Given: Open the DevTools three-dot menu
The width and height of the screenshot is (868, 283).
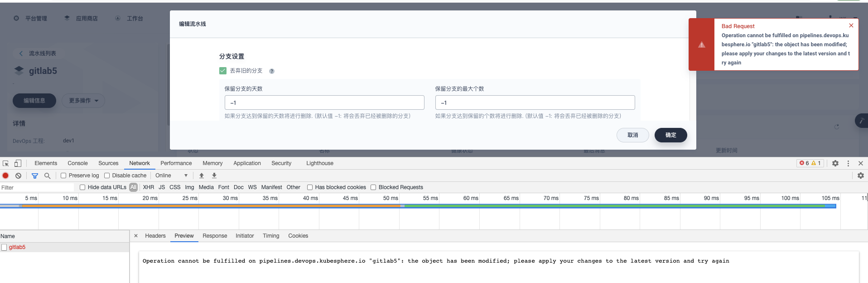Looking at the screenshot, I should [848, 163].
